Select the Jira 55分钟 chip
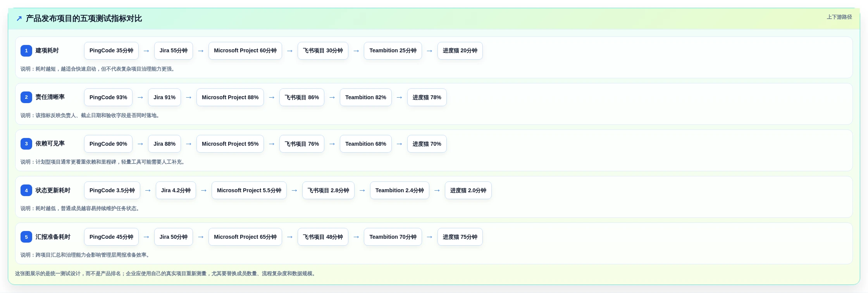This screenshot has width=868, height=293. [174, 51]
